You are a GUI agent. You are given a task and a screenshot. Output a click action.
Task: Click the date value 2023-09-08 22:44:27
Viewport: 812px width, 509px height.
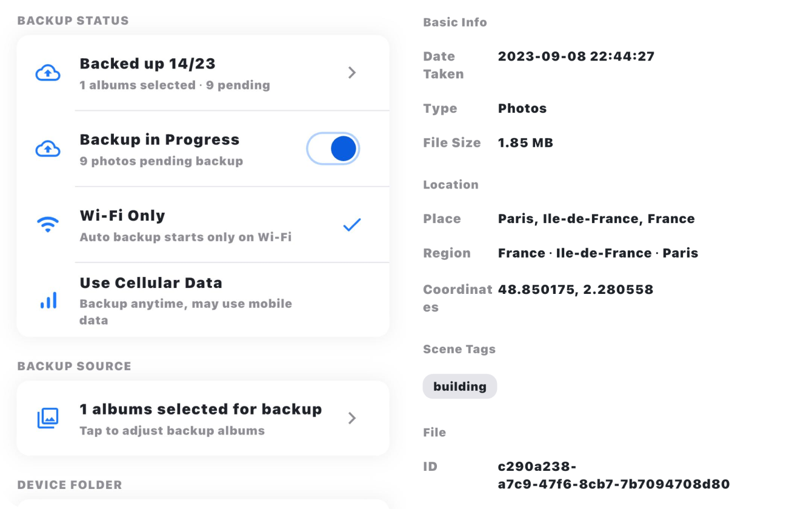click(x=576, y=56)
